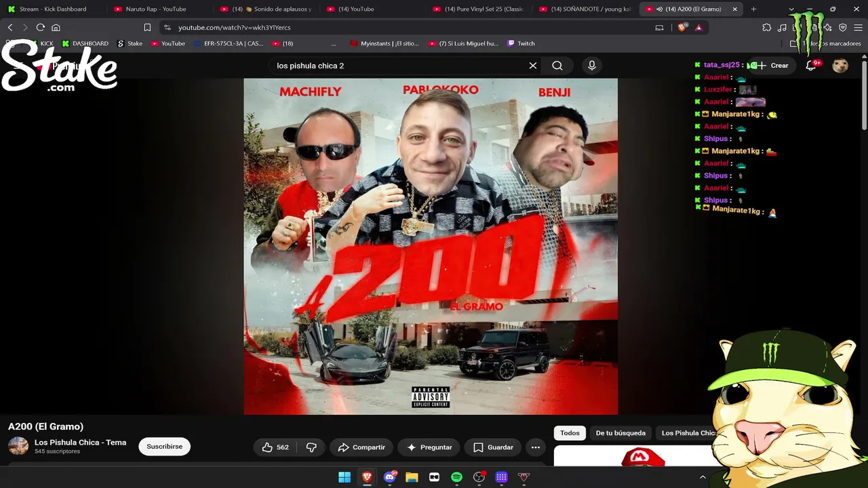The width and height of the screenshot is (868, 488).
Task: Open Discord from the taskbar
Action: pyautogui.click(x=390, y=477)
